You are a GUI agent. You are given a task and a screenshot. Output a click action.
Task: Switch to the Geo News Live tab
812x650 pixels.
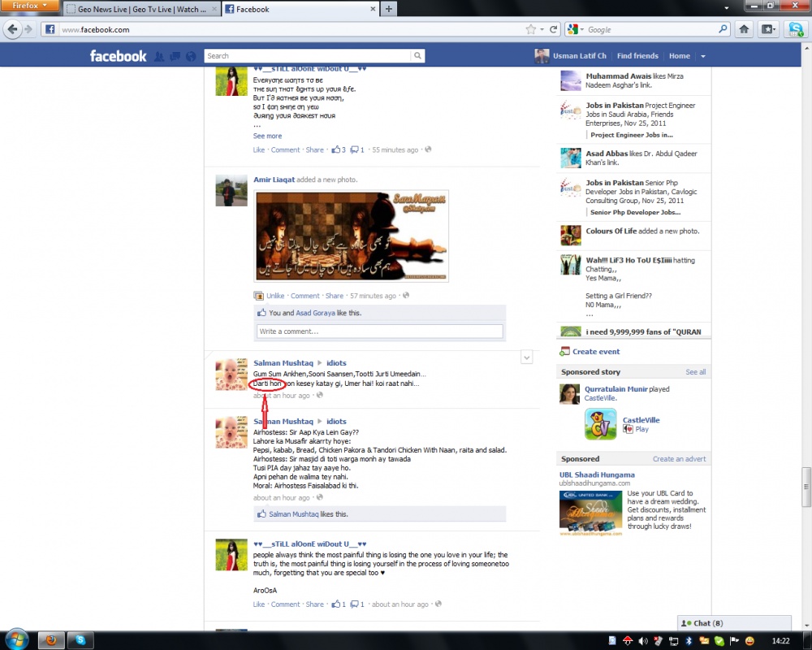[138, 10]
